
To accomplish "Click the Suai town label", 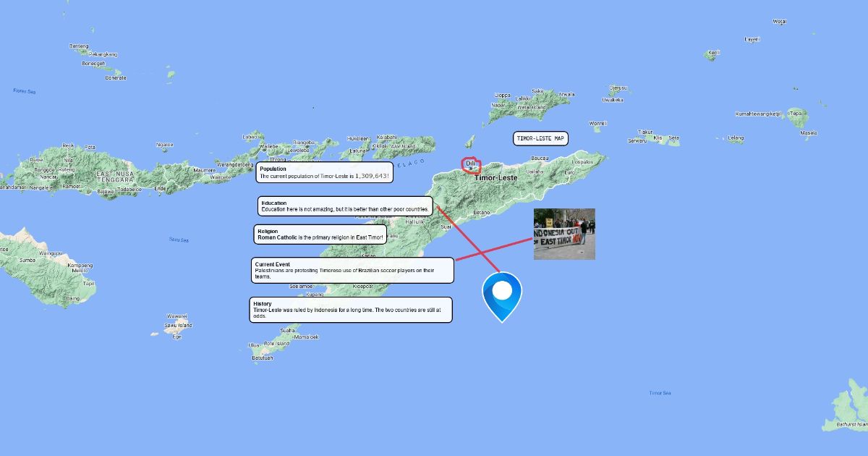I will pyautogui.click(x=446, y=227).
